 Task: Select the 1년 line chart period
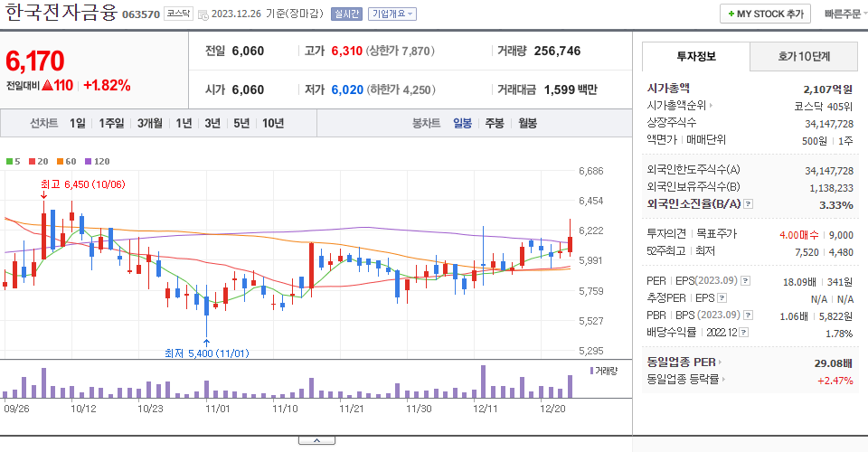(x=184, y=123)
